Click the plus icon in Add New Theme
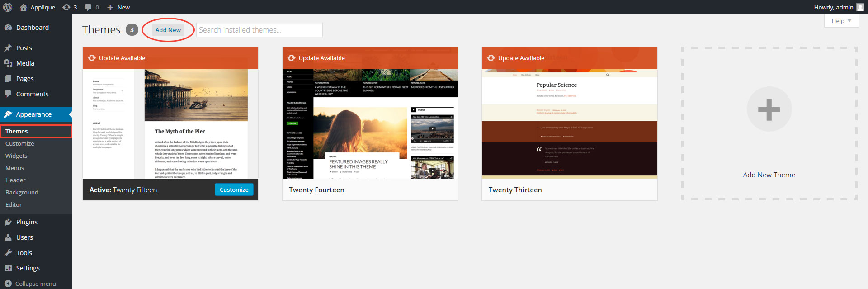The width and height of the screenshot is (868, 289). [769, 109]
